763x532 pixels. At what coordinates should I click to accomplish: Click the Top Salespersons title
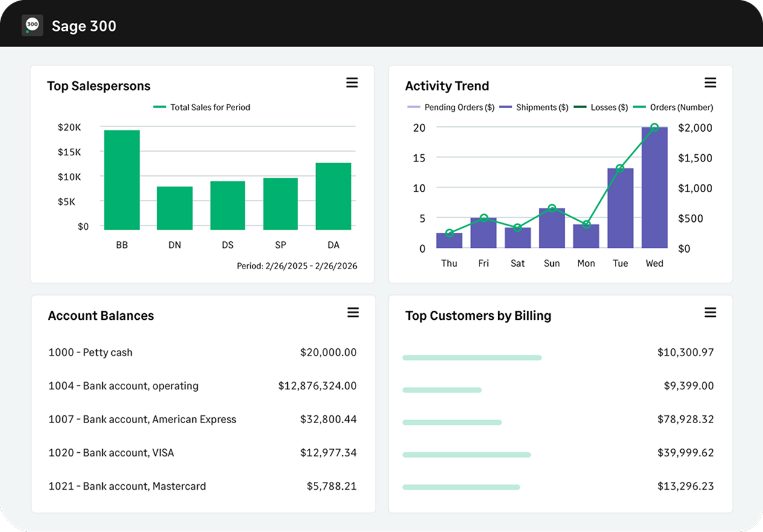(x=99, y=86)
